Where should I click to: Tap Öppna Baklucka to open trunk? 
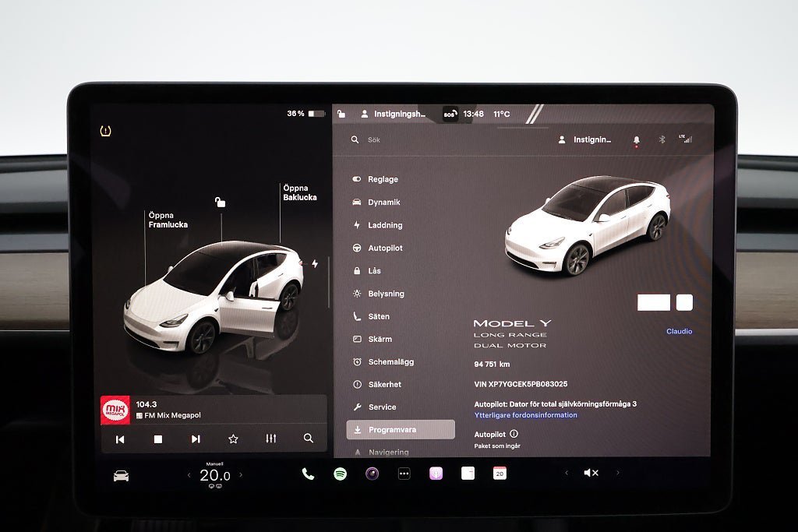tap(299, 193)
